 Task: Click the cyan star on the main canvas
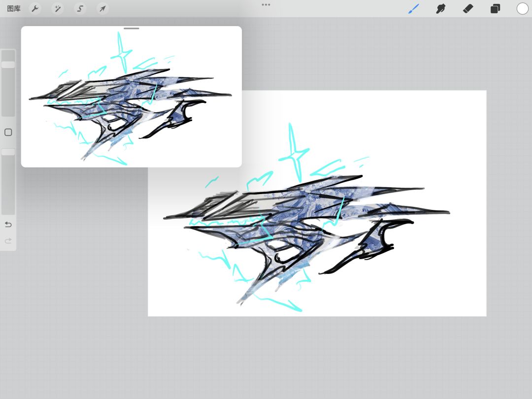294,153
